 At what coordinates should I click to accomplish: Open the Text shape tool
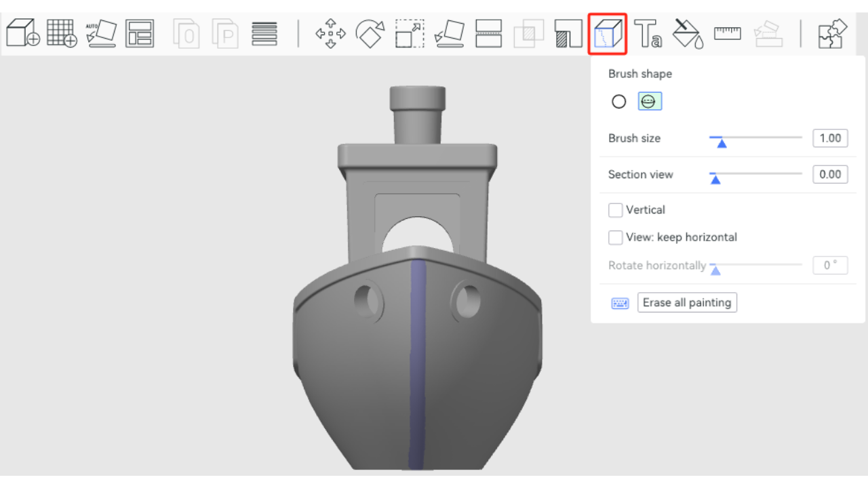point(648,33)
